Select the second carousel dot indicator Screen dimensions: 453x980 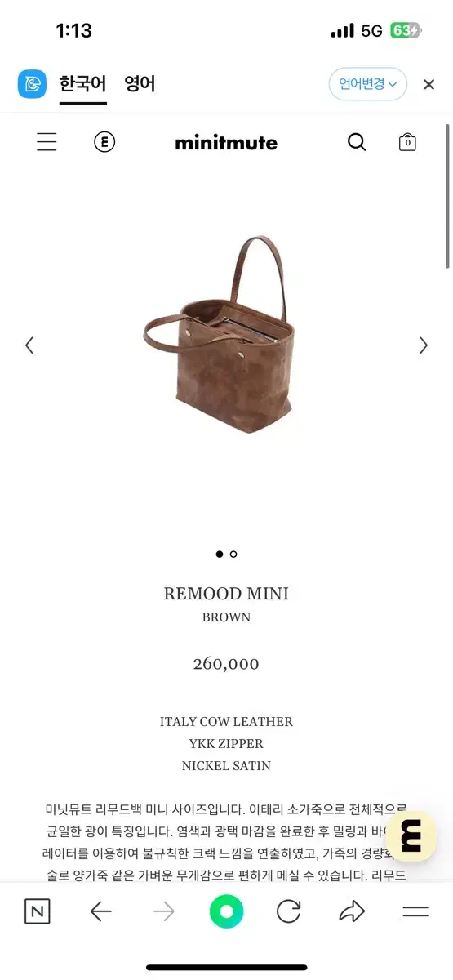[233, 554]
